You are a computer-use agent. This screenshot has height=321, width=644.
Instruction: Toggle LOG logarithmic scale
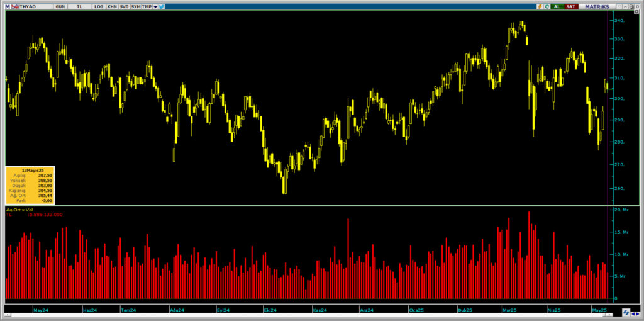[x=99, y=6]
